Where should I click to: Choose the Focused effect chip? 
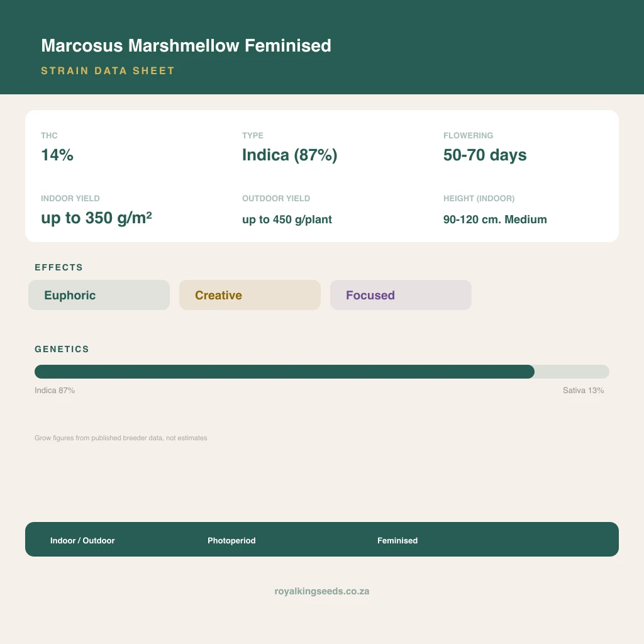pos(401,295)
